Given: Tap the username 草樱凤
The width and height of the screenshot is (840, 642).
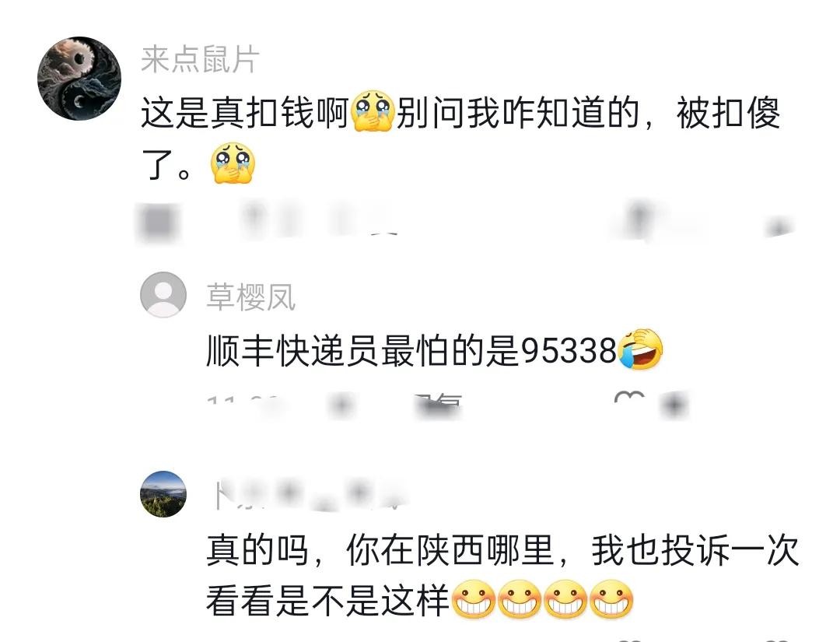Looking at the screenshot, I should coord(250,296).
